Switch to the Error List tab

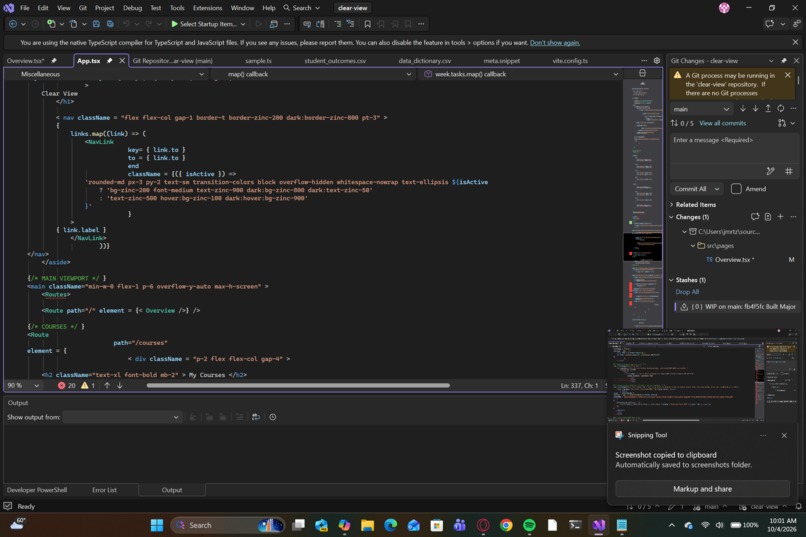pyautogui.click(x=104, y=490)
